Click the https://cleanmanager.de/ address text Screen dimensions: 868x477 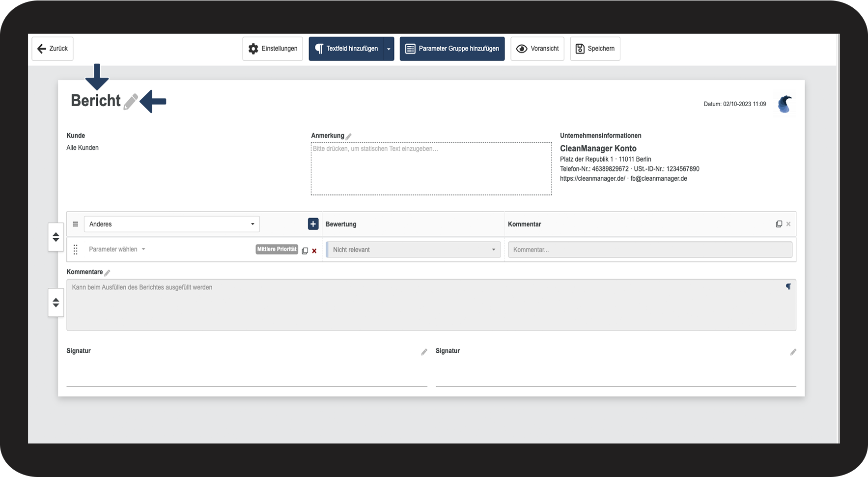tap(592, 178)
